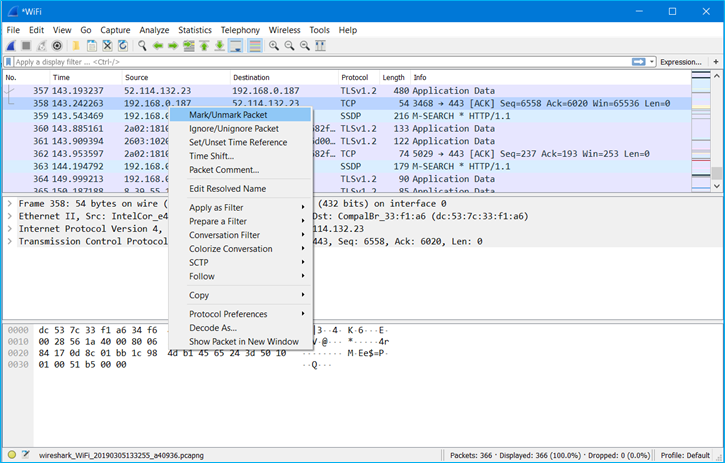Viewport: 725px width, 463px height.
Task: Open the Wireless menu
Action: (x=284, y=30)
